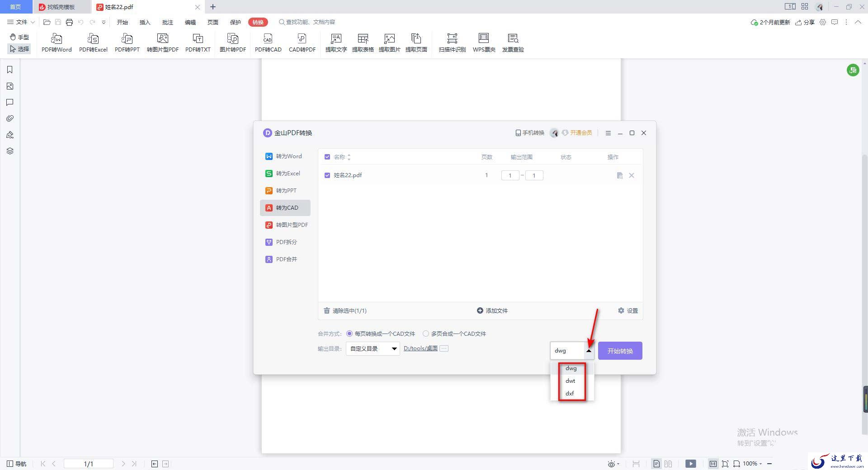Switch to the 编辑 ribbon tab
The width and height of the screenshot is (868, 470).
point(190,22)
